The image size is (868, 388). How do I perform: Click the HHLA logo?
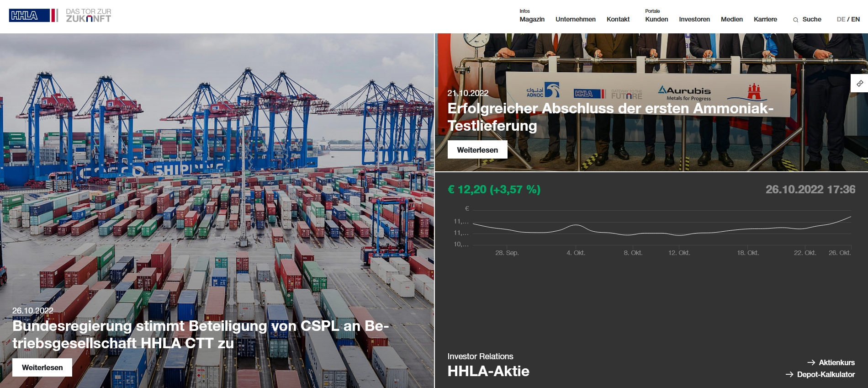click(33, 16)
